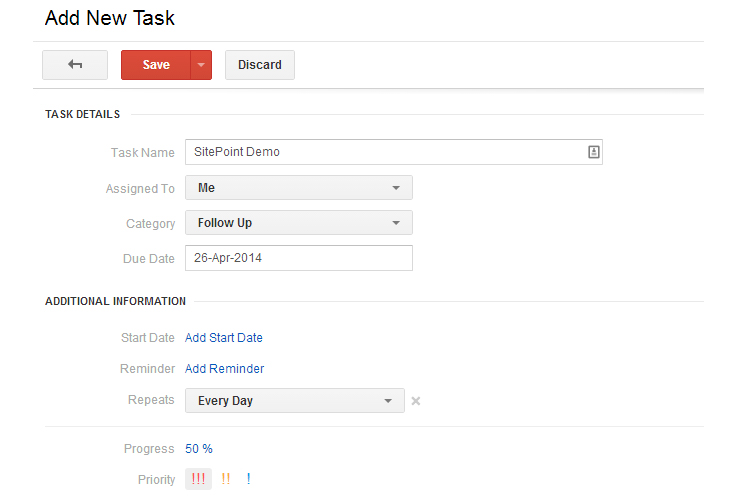Click the back arrow button
This screenshot has height=496, width=738.
click(x=75, y=65)
